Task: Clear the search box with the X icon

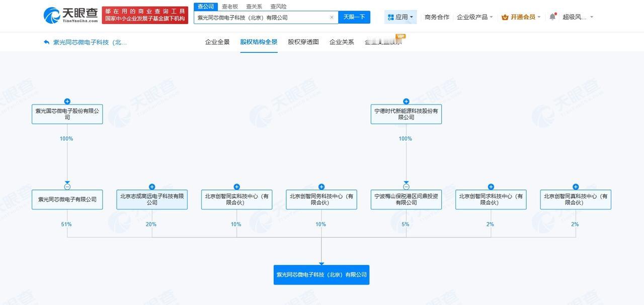Action: click(x=332, y=17)
